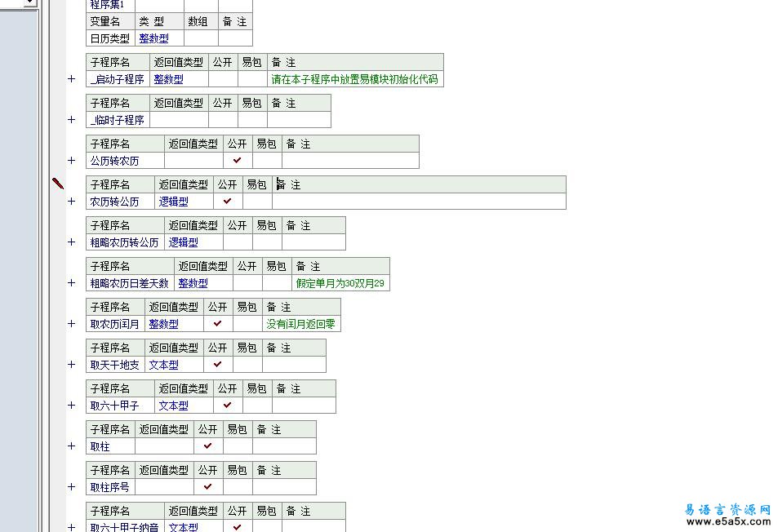Click 文本型 return type of 取天干地支
This screenshot has height=532, width=778.
164,365
